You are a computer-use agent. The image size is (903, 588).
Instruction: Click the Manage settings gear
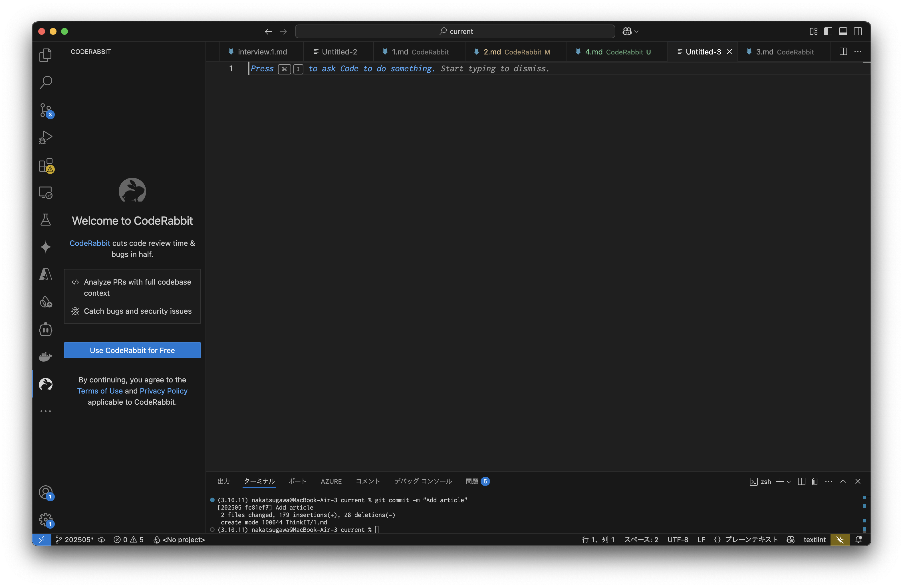[x=46, y=519]
